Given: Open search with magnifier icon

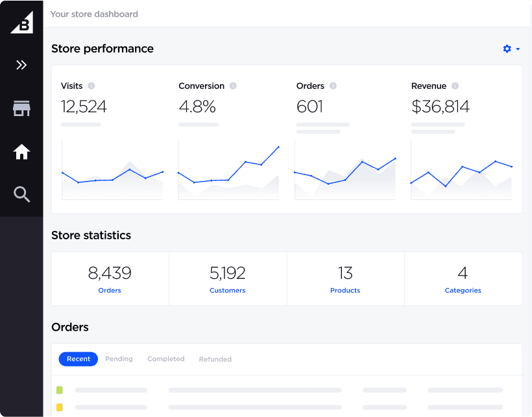Looking at the screenshot, I should click(x=21, y=194).
